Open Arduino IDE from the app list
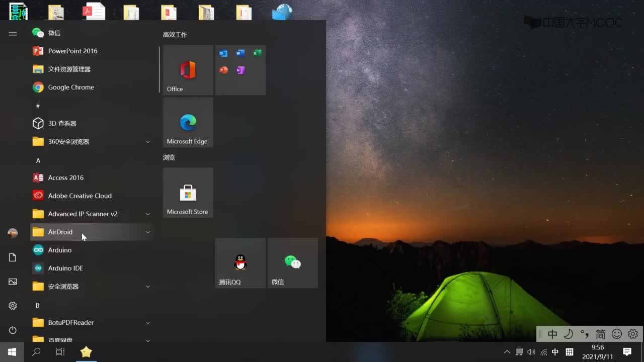Screen dimensions: 644x362 point(91,268)
